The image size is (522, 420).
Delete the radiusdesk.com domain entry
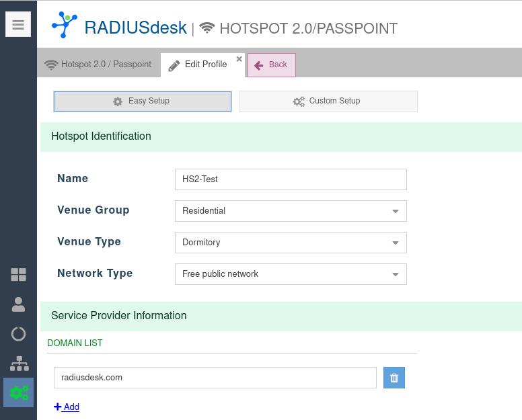click(394, 378)
